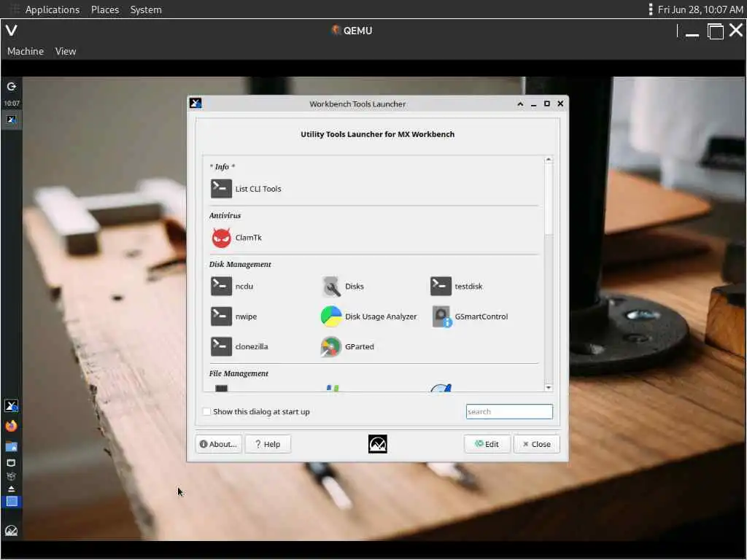
Task: Click QEMU V dropdown chevron at top left
Action: pos(12,31)
